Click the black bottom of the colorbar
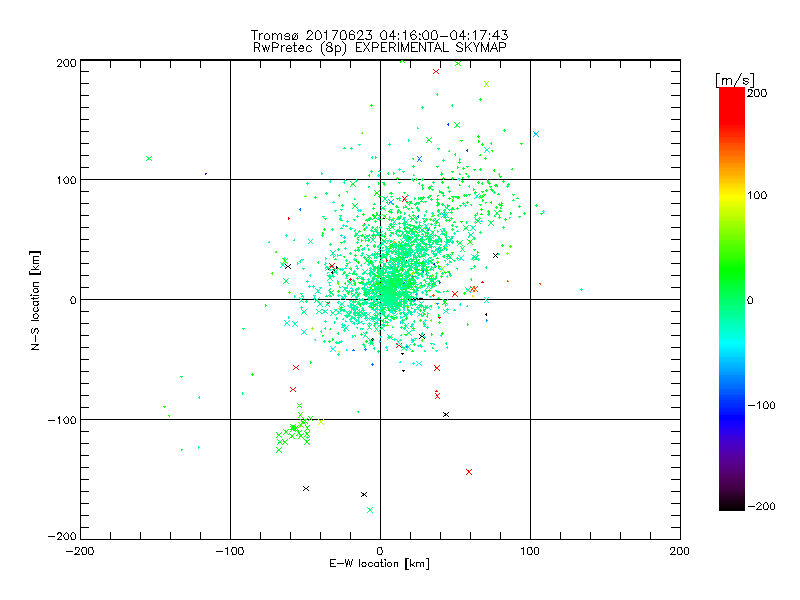 [732, 506]
